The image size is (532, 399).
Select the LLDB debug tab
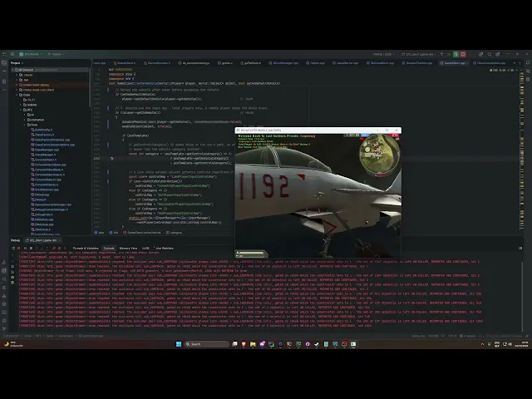coord(145,249)
